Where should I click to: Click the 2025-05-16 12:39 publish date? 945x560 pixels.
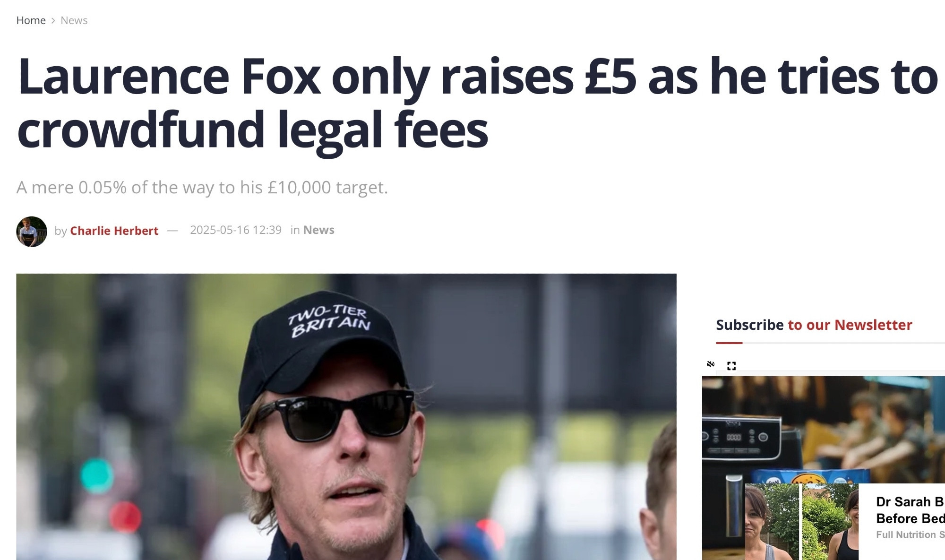[236, 230]
